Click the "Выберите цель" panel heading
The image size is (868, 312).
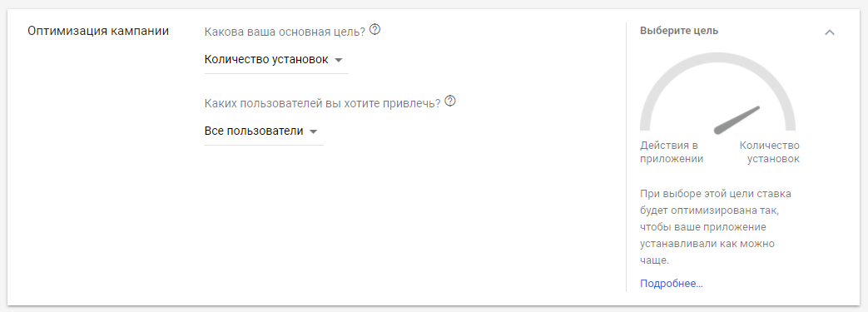coord(679,31)
